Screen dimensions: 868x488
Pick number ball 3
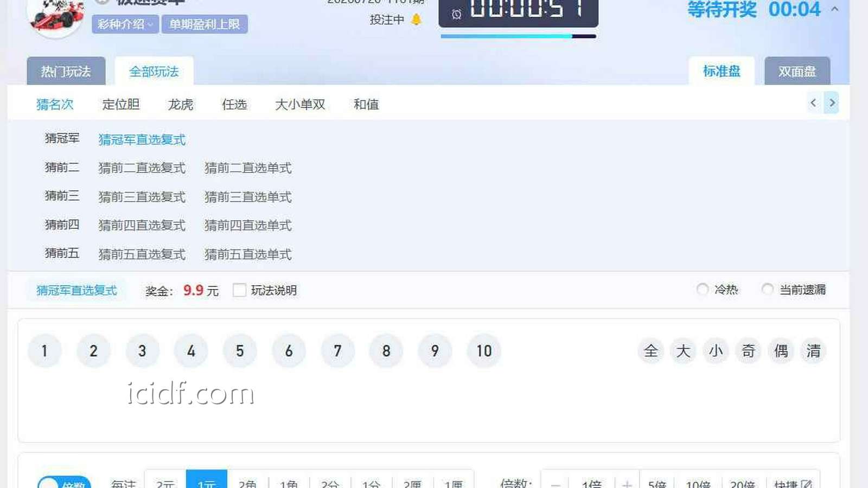tap(142, 351)
